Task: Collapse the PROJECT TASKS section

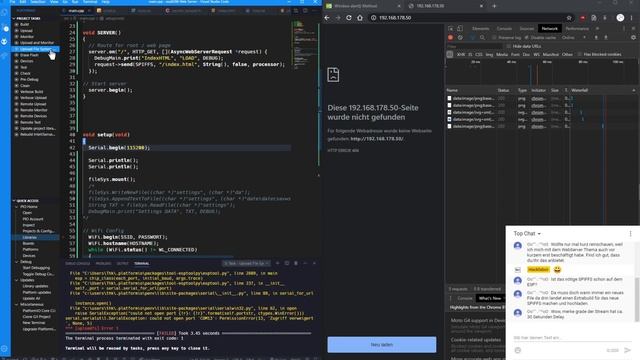Action: (x=29, y=18)
